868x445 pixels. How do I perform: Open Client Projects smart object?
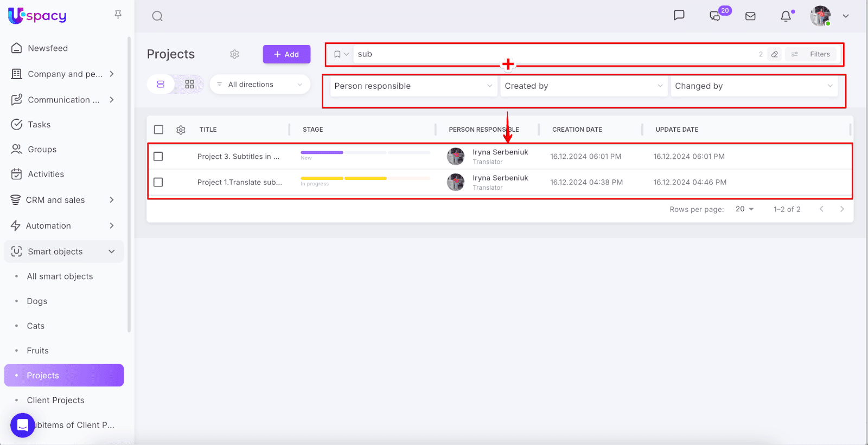tap(55, 401)
